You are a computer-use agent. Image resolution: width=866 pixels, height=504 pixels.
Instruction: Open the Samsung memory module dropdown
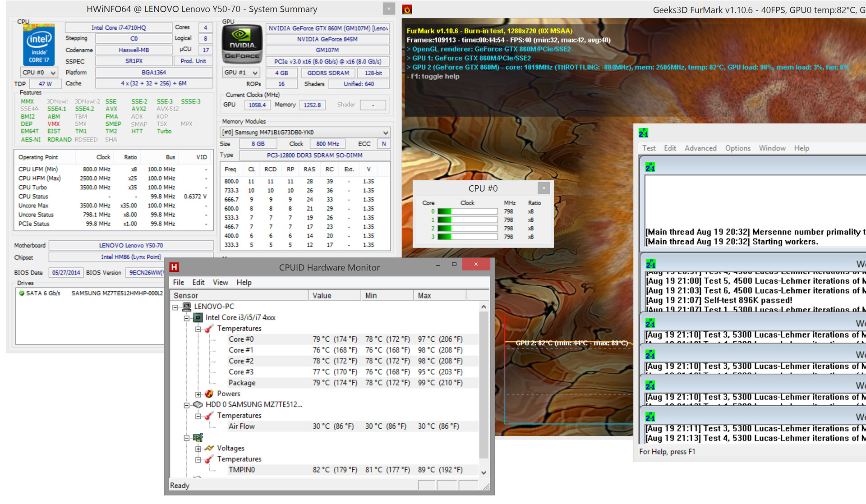[385, 133]
